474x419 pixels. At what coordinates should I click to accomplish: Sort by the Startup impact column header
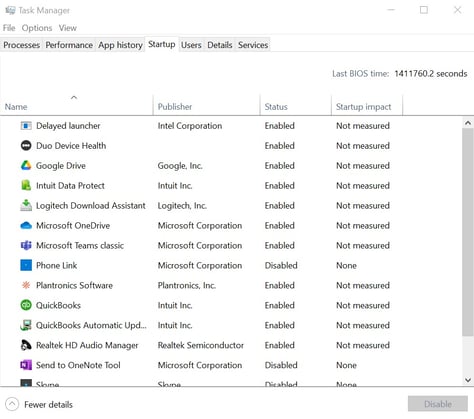pos(367,106)
